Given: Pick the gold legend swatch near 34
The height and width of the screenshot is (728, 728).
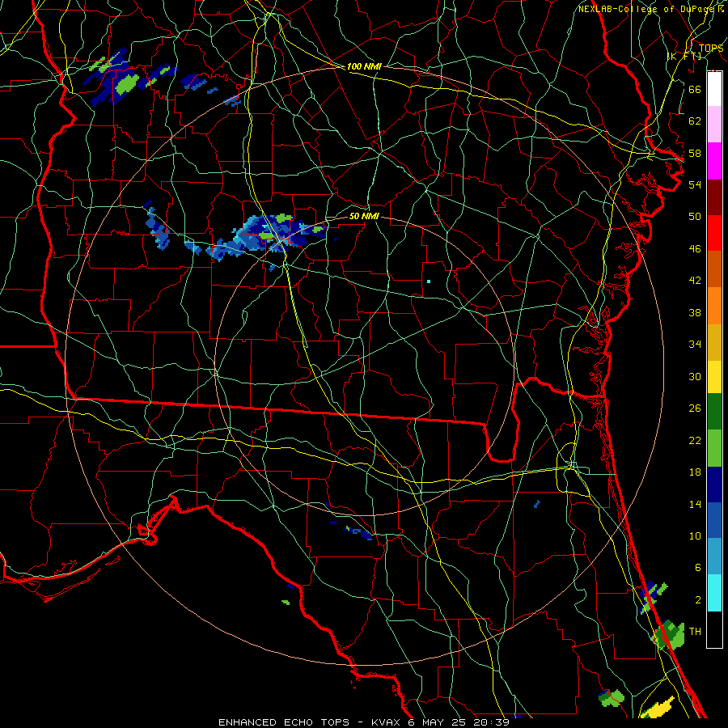Looking at the screenshot, I should click(x=714, y=342).
